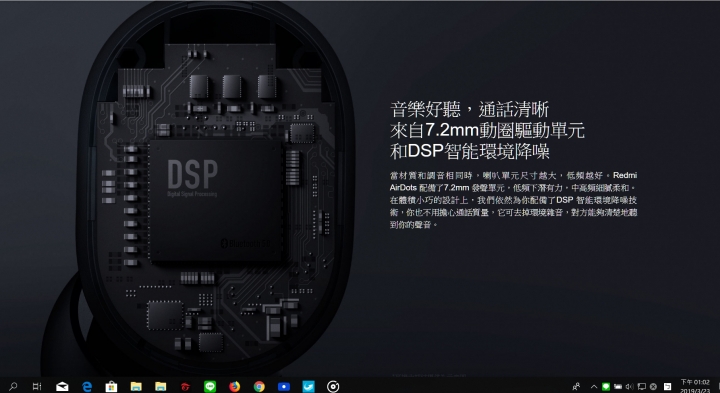Launch Google Chrome from the taskbar
This screenshot has width=720, height=393.
click(x=259, y=387)
